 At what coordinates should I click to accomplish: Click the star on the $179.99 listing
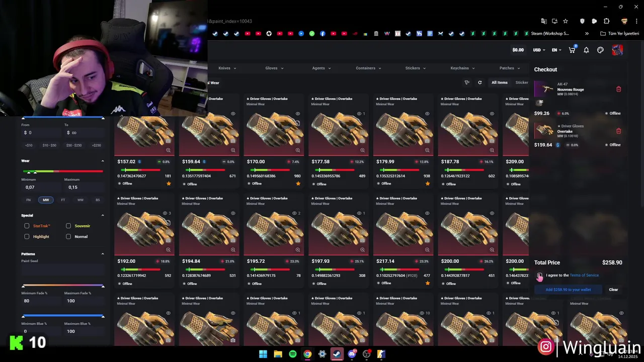[x=427, y=184]
